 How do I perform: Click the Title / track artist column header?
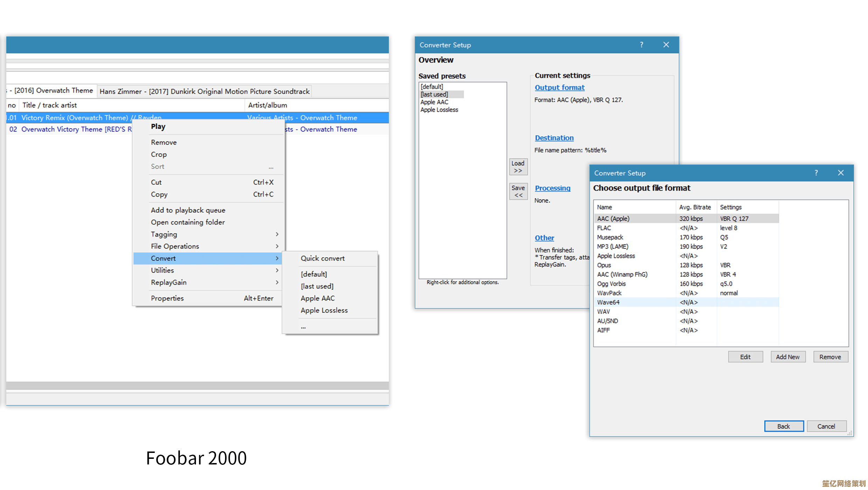pos(132,105)
